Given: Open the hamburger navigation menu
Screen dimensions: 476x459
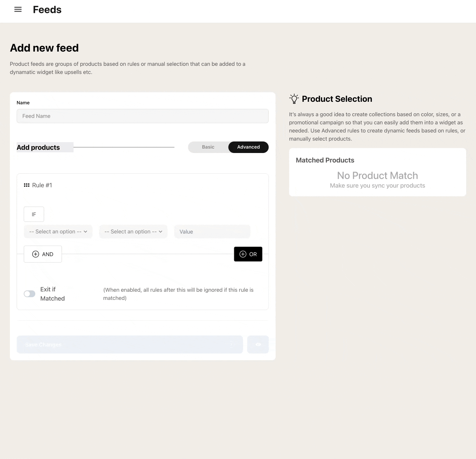Looking at the screenshot, I should point(18,9).
